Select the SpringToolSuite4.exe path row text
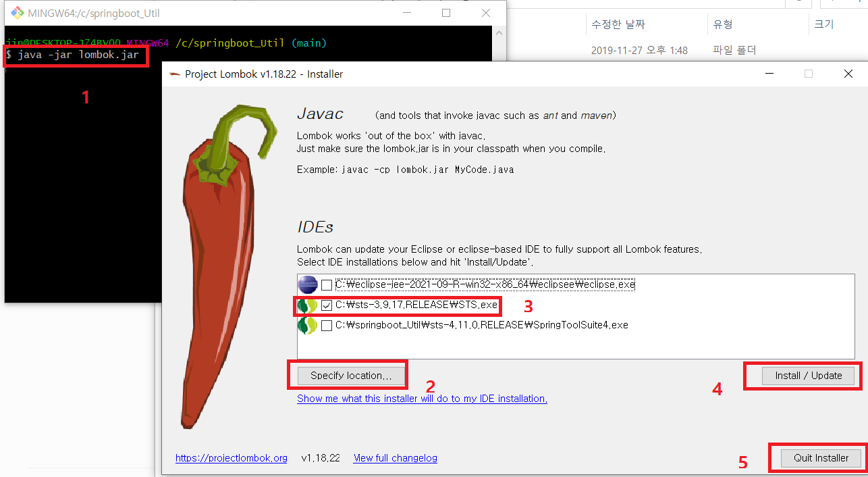Screen dimensions: 868x477 tap(482, 326)
